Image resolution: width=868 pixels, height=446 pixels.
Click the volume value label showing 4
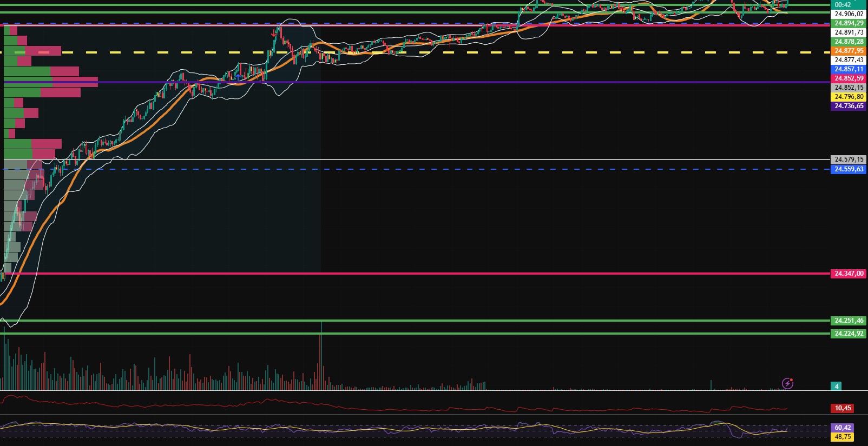point(837,386)
